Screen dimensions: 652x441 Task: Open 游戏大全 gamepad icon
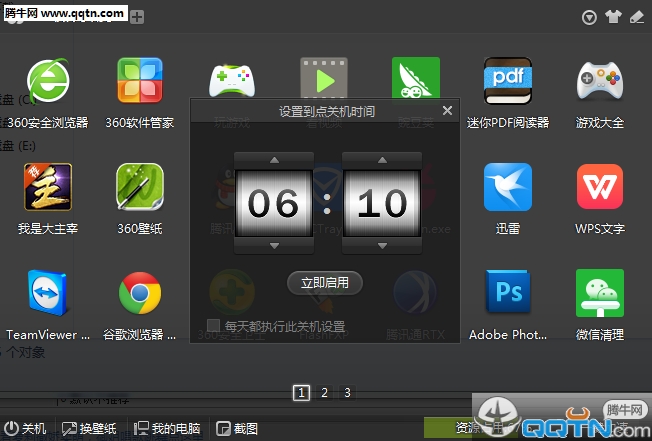coord(600,81)
